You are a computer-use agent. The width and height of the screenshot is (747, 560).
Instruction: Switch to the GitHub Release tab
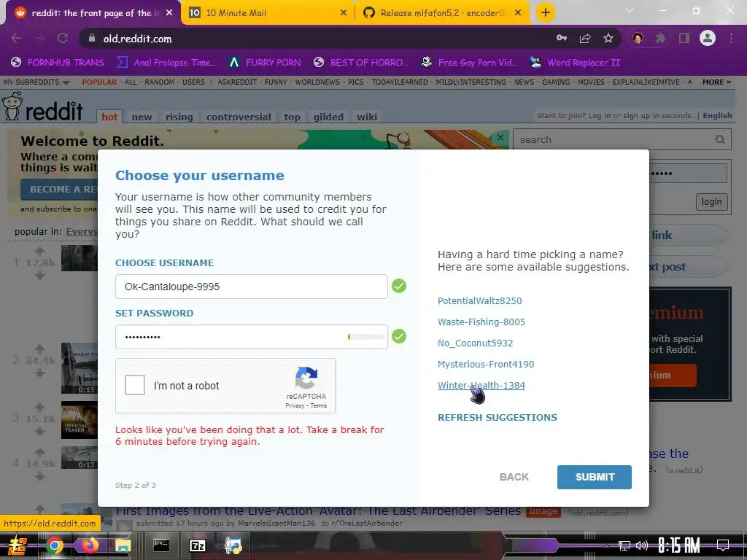click(442, 13)
